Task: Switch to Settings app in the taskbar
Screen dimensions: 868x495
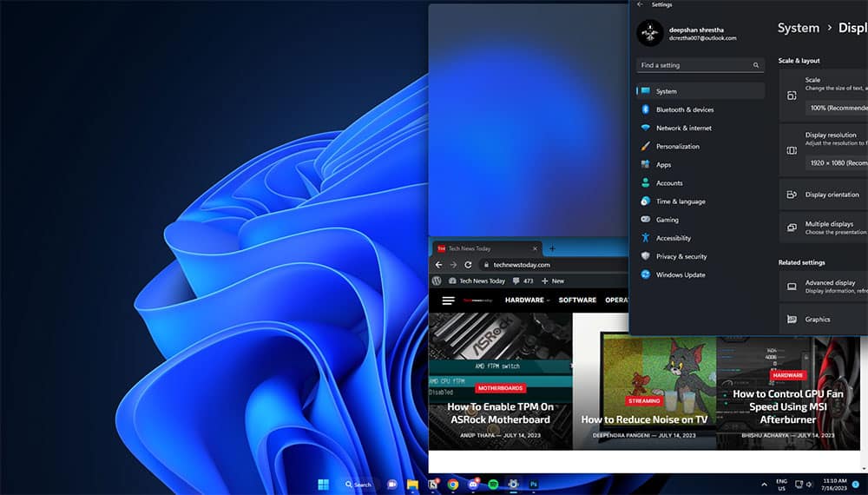Action: tap(513, 485)
